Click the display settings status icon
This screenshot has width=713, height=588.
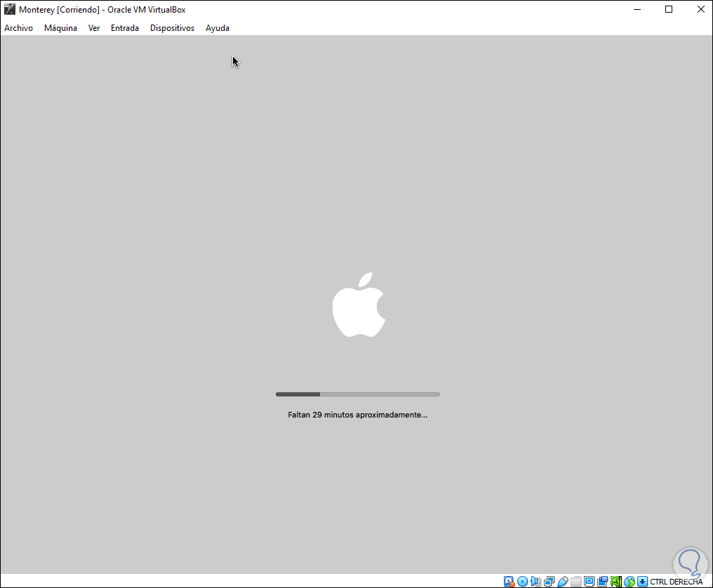tap(589, 581)
